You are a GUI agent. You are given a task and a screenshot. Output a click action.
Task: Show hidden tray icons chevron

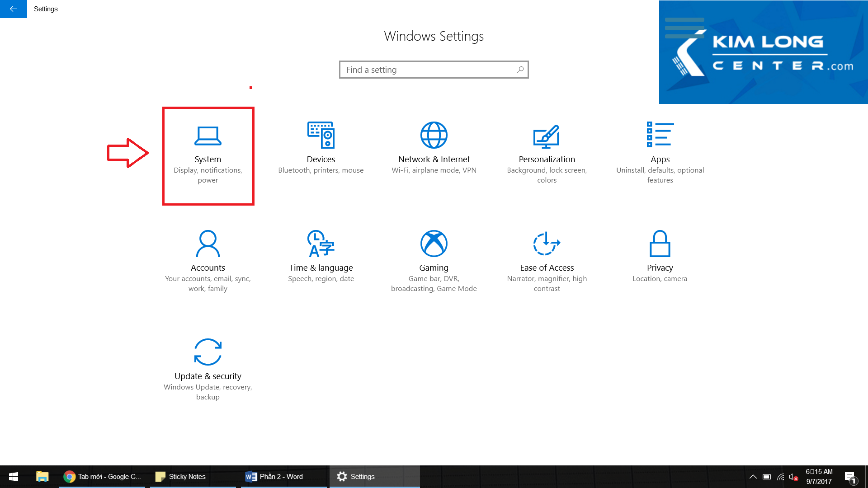753,477
